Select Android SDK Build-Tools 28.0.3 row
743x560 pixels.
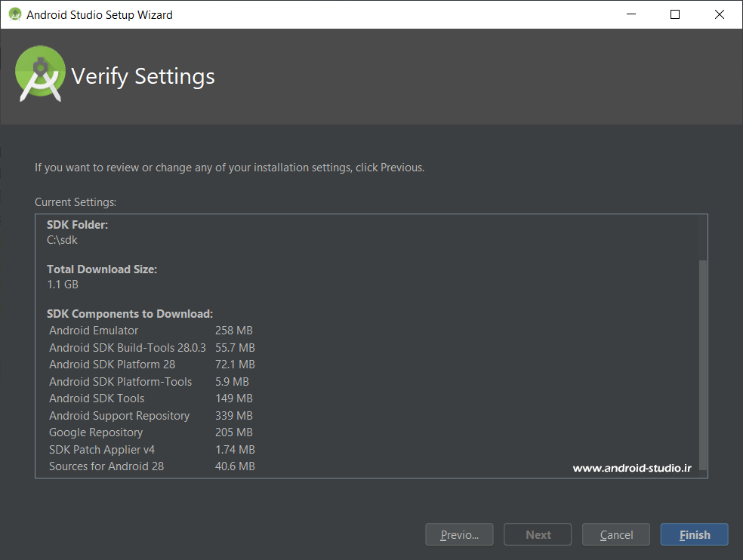pos(152,348)
